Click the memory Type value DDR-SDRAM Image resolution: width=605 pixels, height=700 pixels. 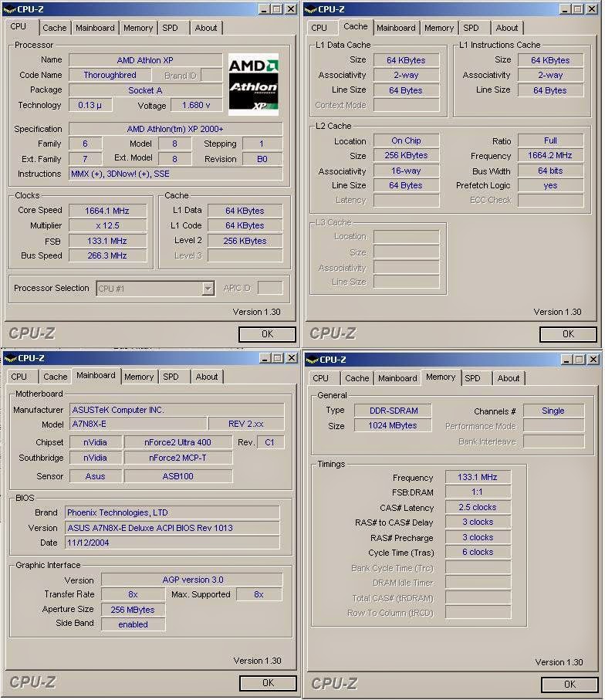(x=394, y=411)
